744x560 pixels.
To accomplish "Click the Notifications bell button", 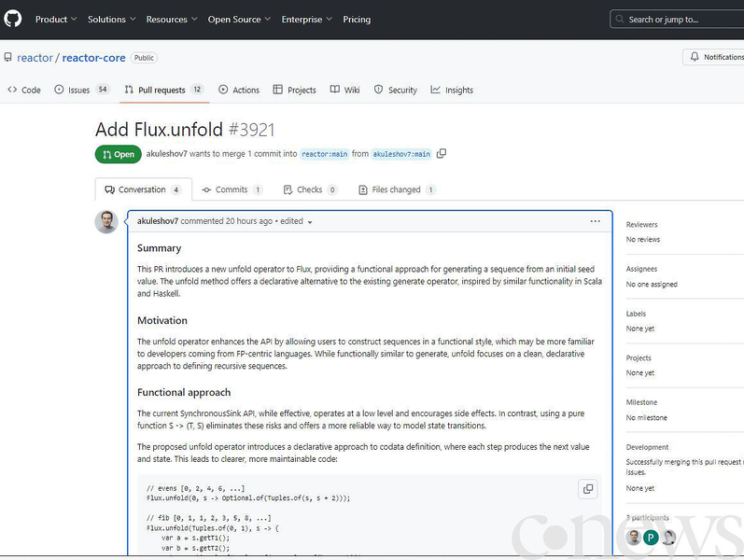I will [714, 57].
